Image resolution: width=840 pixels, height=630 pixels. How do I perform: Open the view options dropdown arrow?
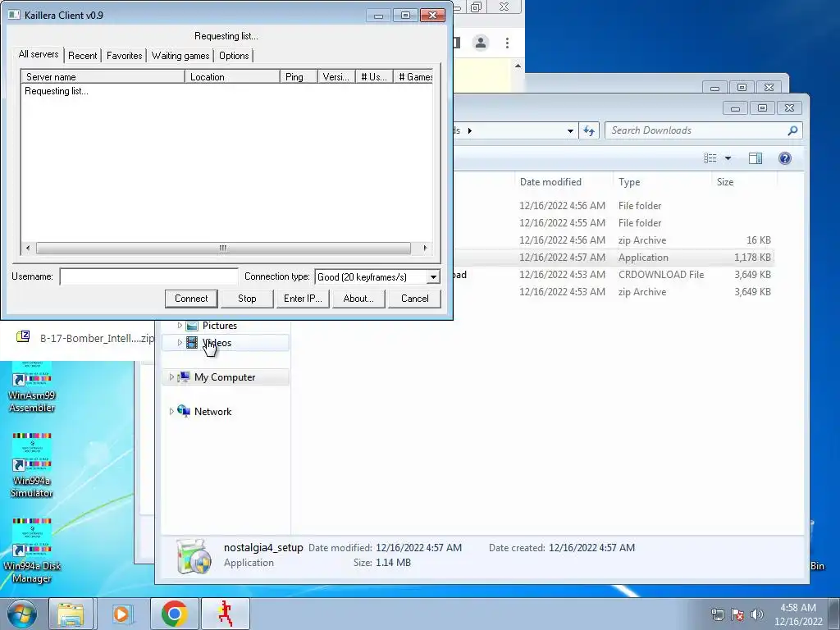728,158
